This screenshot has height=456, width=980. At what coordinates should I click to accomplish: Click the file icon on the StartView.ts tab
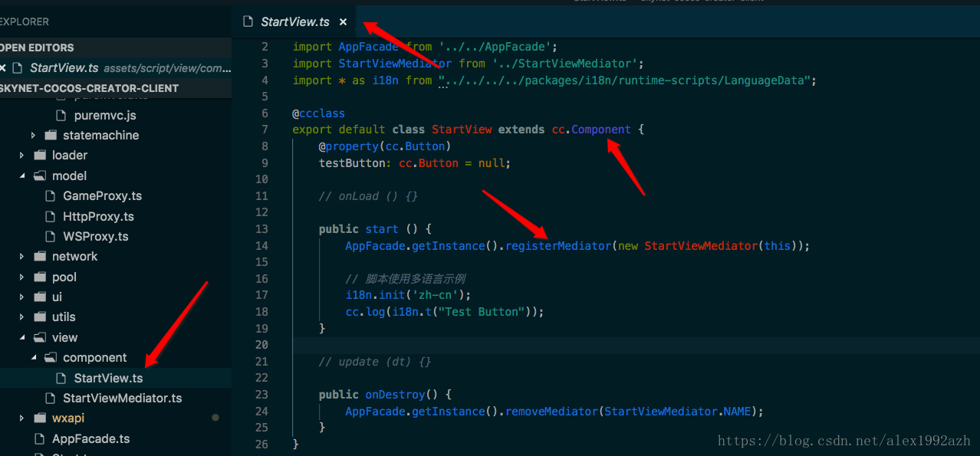(x=248, y=22)
